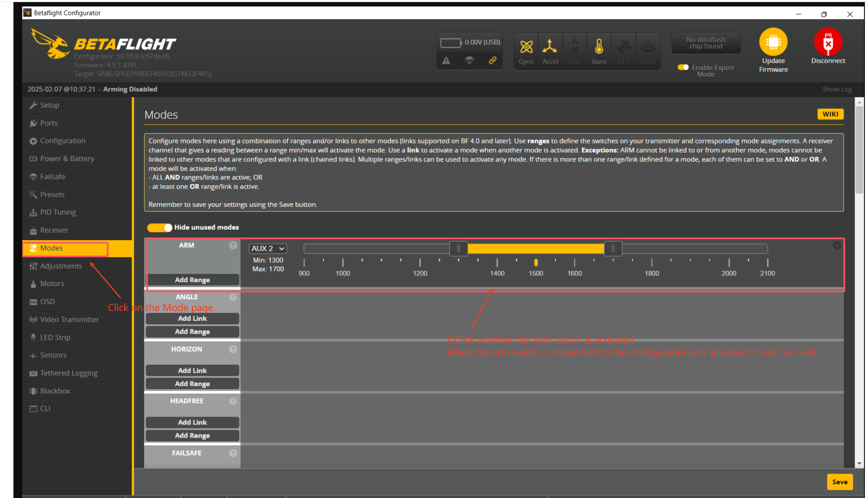868x498 pixels.
Task: Open the Video Transmitter tab
Action: pos(77,320)
